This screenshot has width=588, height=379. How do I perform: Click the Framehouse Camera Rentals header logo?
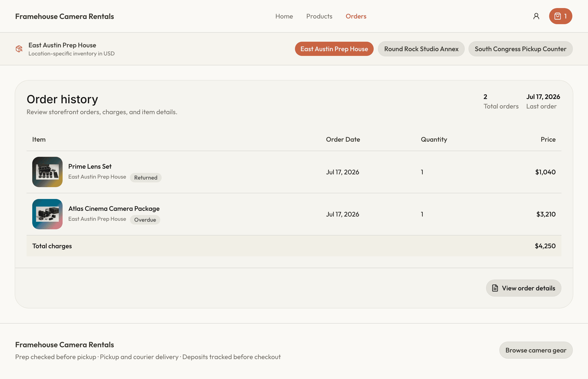click(x=64, y=16)
